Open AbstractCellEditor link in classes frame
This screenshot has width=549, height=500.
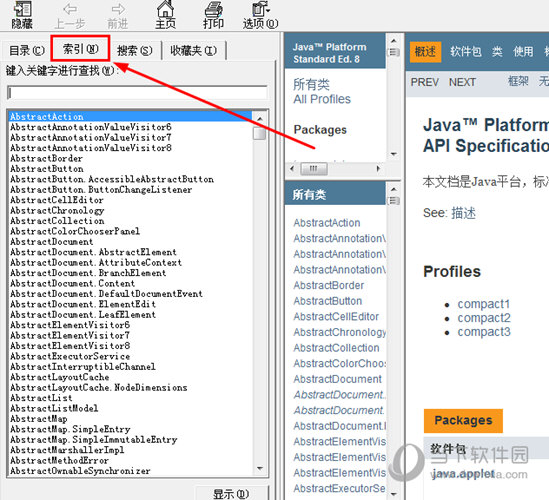pos(336,317)
